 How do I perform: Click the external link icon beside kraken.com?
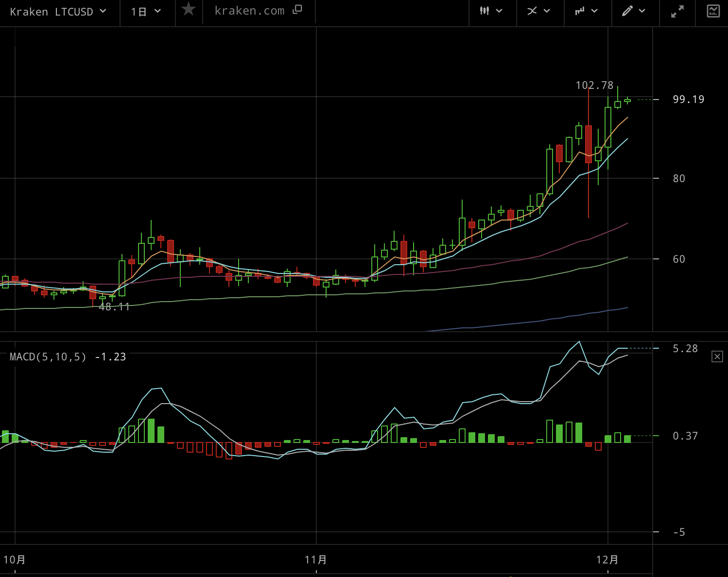(x=297, y=10)
